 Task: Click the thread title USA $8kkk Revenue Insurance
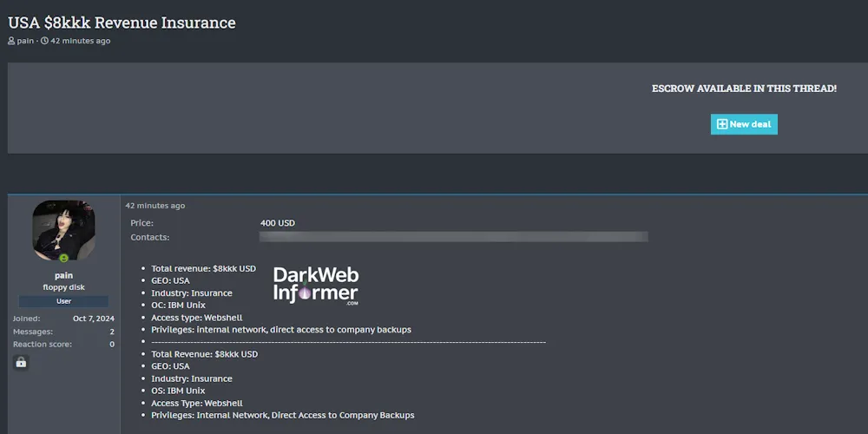(x=122, y=23)
